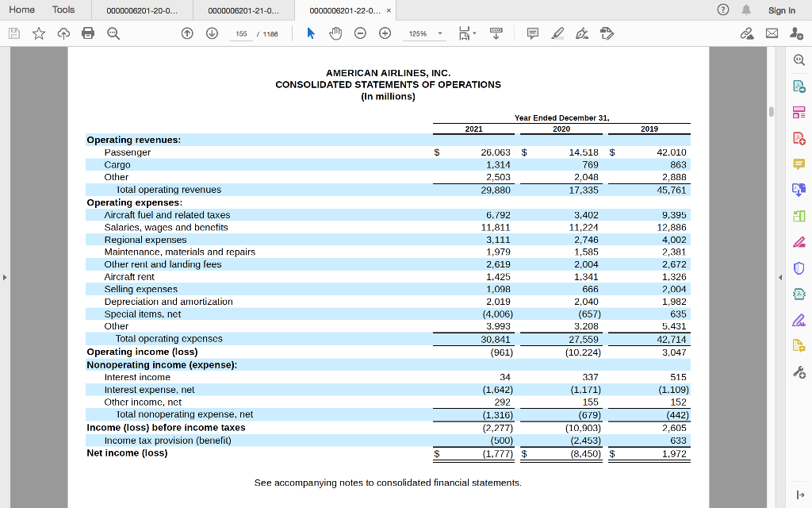The width and height of the screenshot is (812, 508).
Task: Switch to the Tools tab
Action: click(63, 10)
